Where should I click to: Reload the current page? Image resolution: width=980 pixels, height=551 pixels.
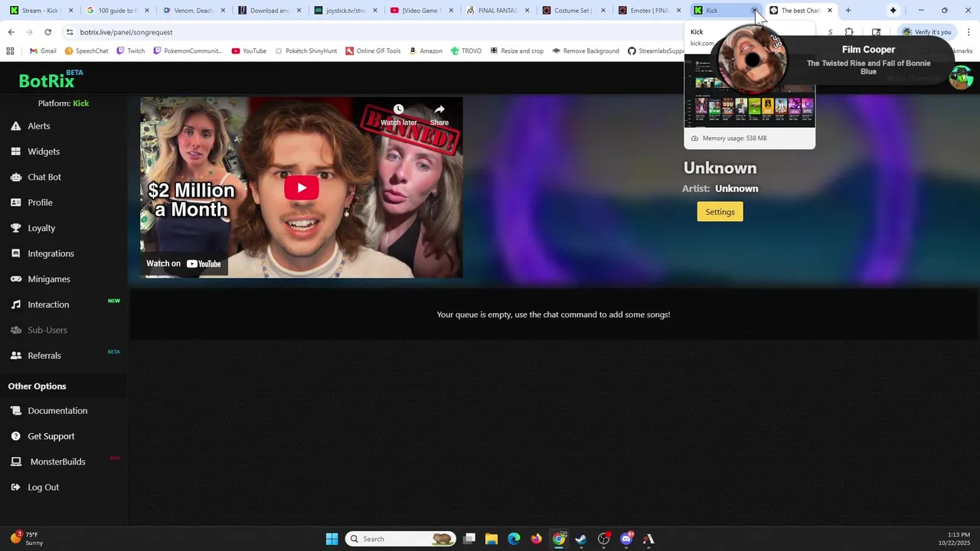pos(47,32)
